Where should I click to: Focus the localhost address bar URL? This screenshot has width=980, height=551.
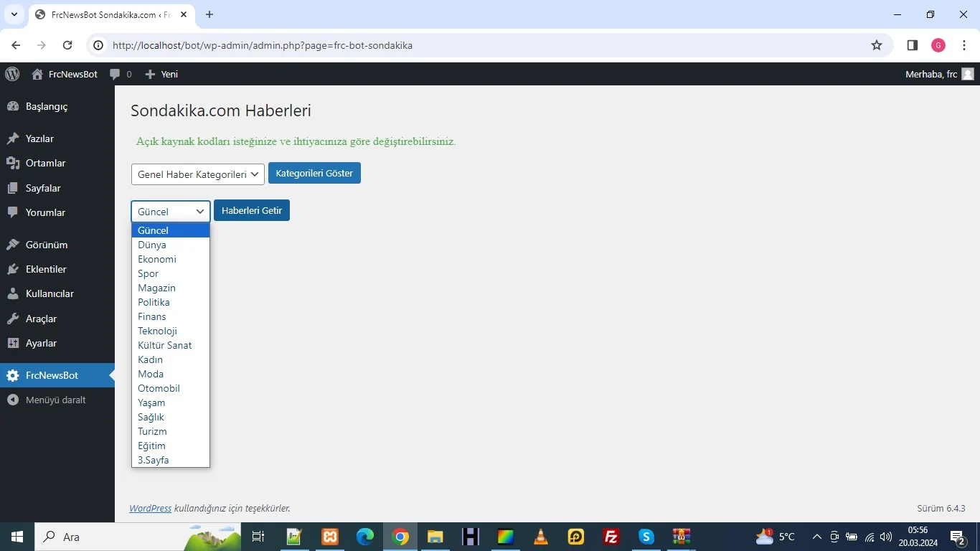click(x=263, y=45)
